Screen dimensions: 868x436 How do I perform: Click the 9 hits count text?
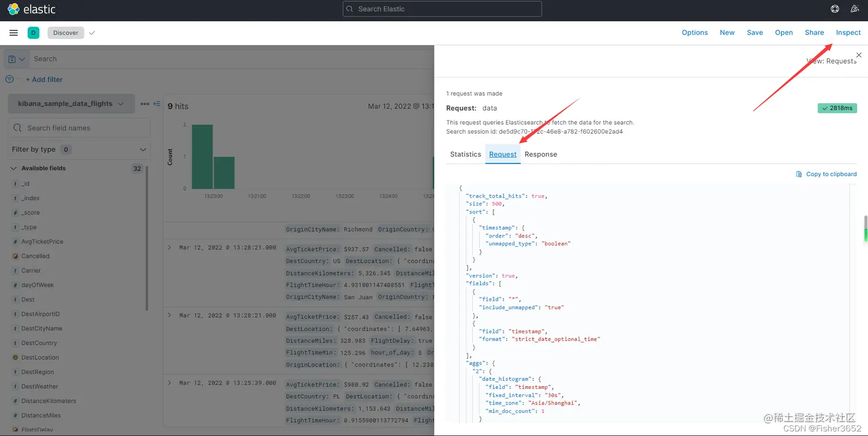(178, 107)
